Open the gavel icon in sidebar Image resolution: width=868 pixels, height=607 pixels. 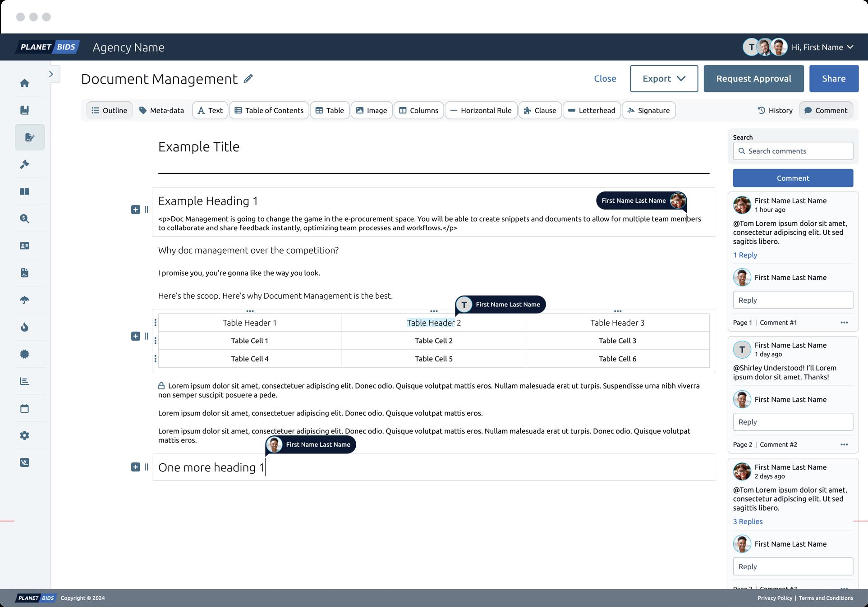[x=25, y=164]
